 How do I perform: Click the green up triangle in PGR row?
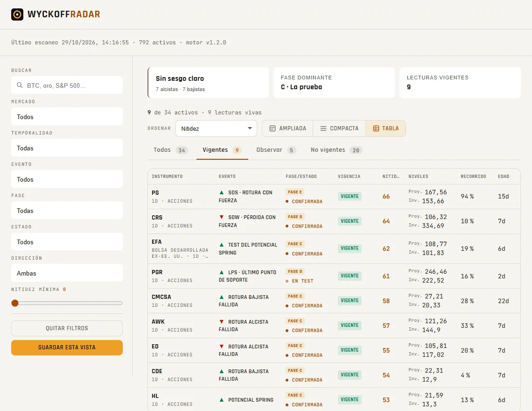tap(222, 272)
